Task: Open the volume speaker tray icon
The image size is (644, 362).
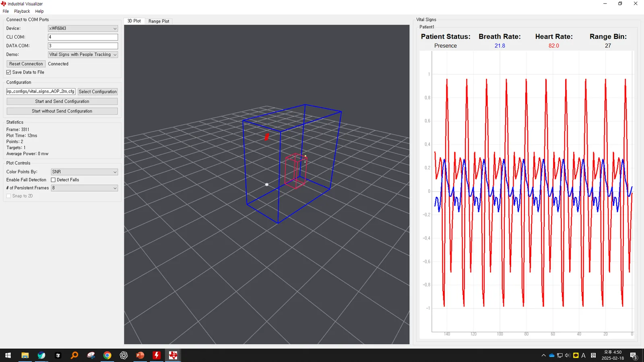Action: [x=568, y=356]
